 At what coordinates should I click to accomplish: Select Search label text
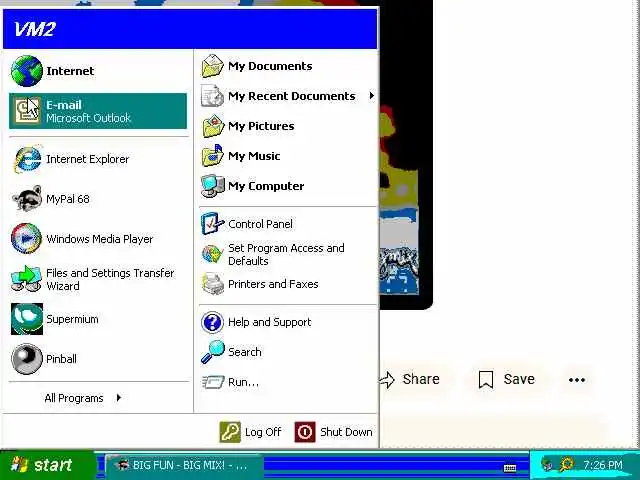244,352
